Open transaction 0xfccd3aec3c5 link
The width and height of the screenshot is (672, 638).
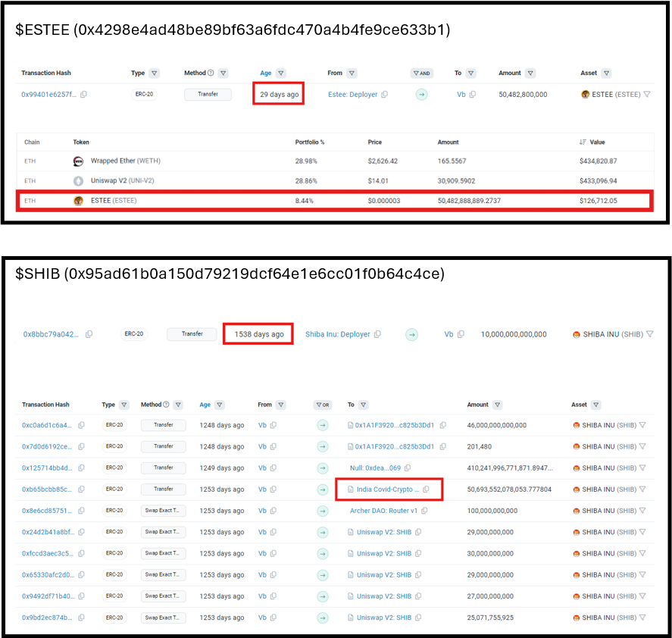coord(48,554)
